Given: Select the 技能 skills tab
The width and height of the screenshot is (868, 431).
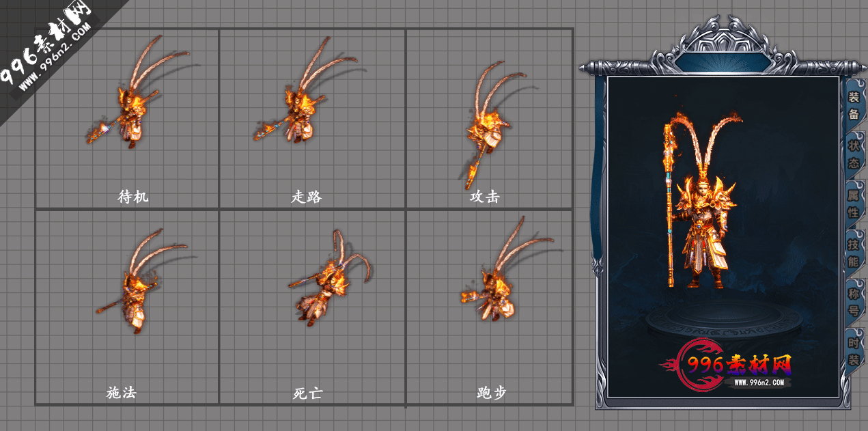Looking at the screenshot, I should pos(854,253).
